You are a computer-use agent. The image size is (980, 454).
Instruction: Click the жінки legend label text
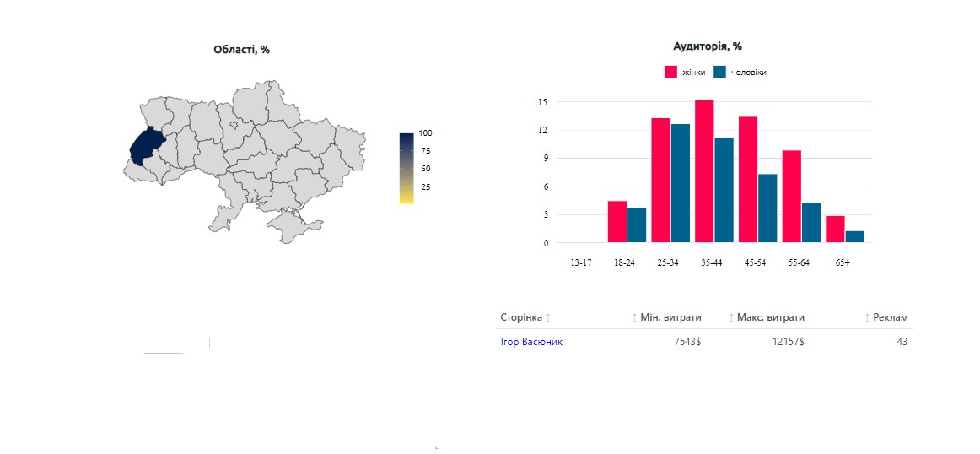pyautogui.click(x=693, y=73)
